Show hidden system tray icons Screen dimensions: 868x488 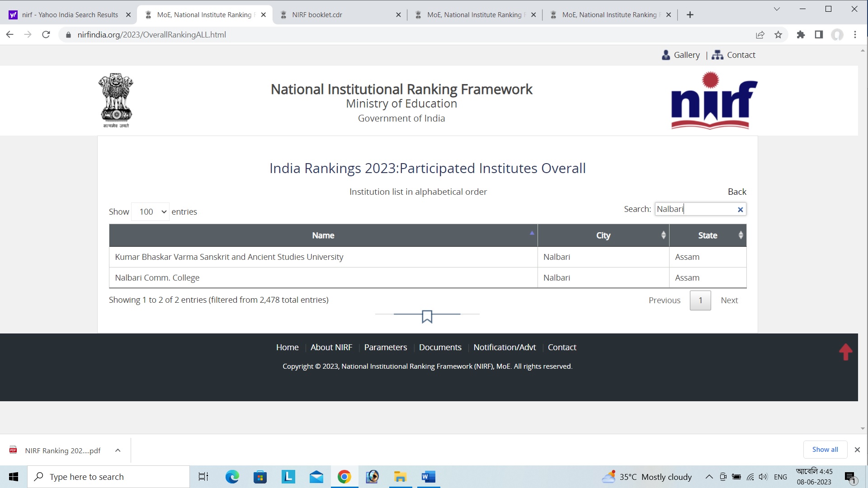pyautogui.click(x=709, y=477)
